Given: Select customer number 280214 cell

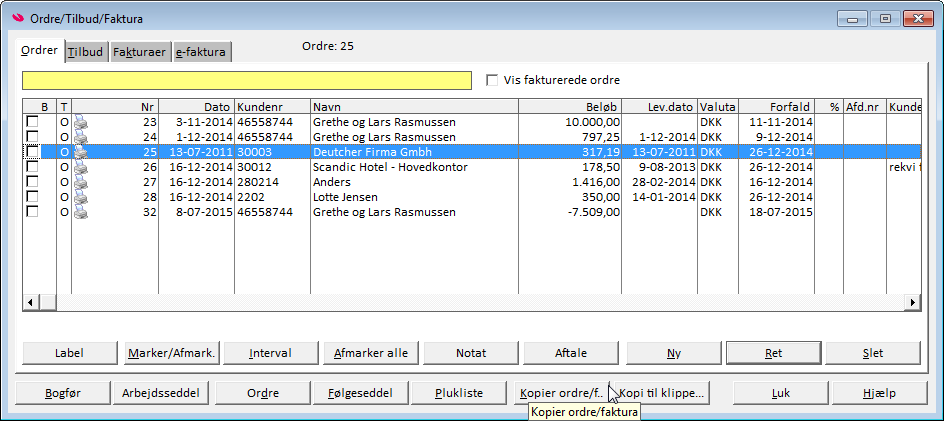Looking at the screenshot, I should coord(272,182).
